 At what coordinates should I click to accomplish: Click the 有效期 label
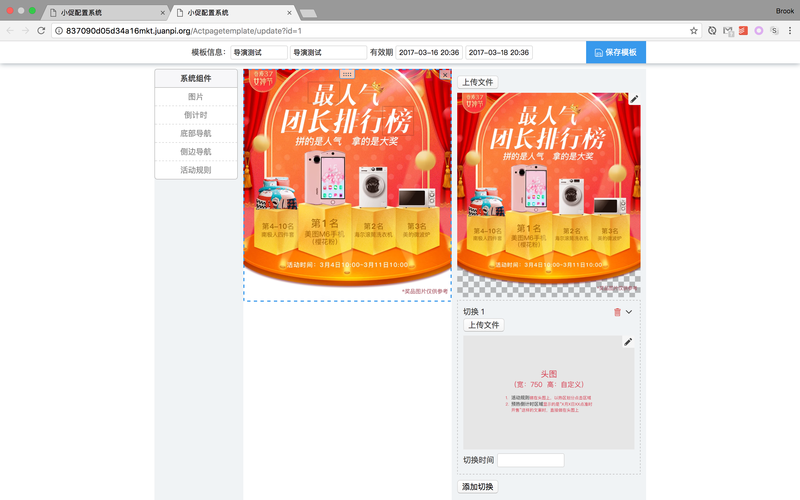click(x=381, y=53)
